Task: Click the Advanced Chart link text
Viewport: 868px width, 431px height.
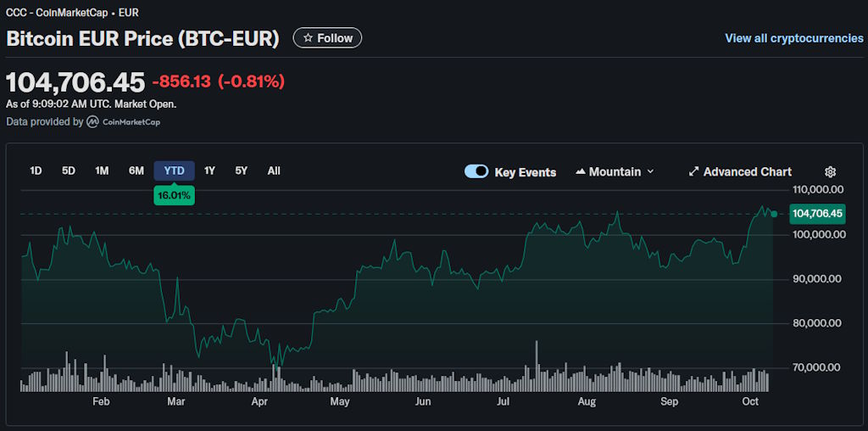Action: point(747,171)
